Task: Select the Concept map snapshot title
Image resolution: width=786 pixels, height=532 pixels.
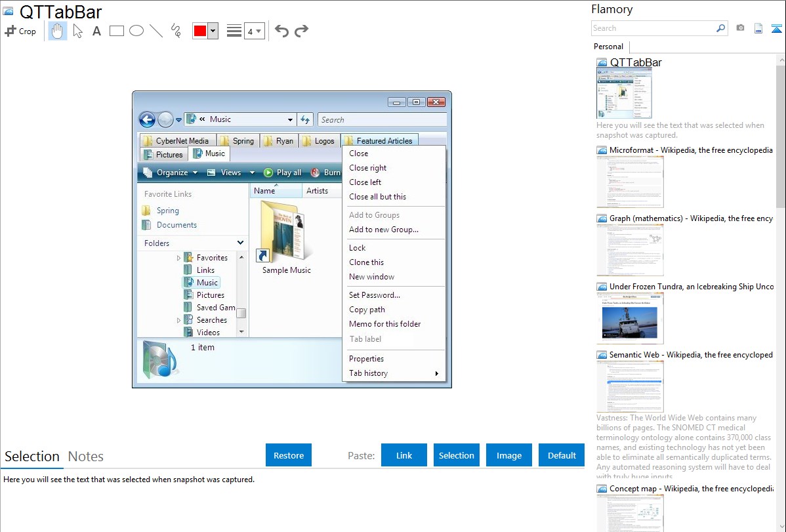Action: (x=692, y=489)
